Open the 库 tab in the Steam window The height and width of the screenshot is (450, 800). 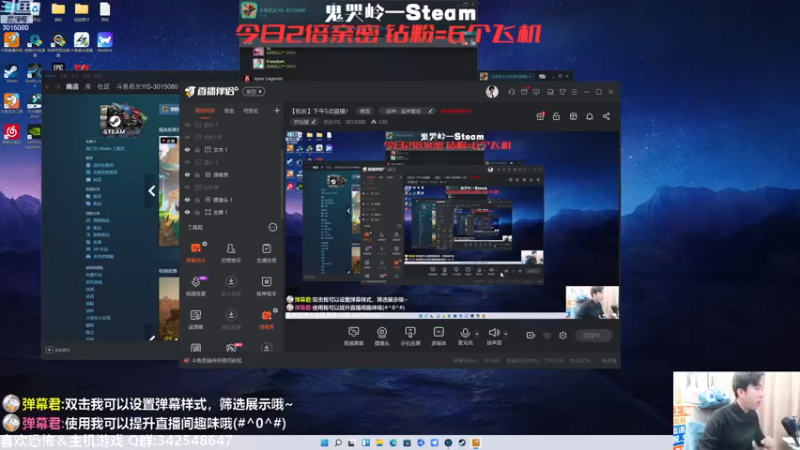(88, 87)
